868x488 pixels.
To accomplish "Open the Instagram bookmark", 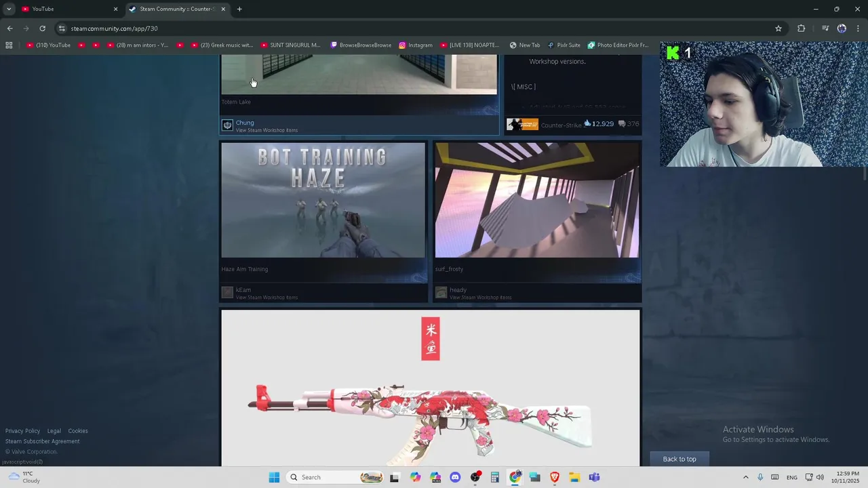I will tap(416, 45).
